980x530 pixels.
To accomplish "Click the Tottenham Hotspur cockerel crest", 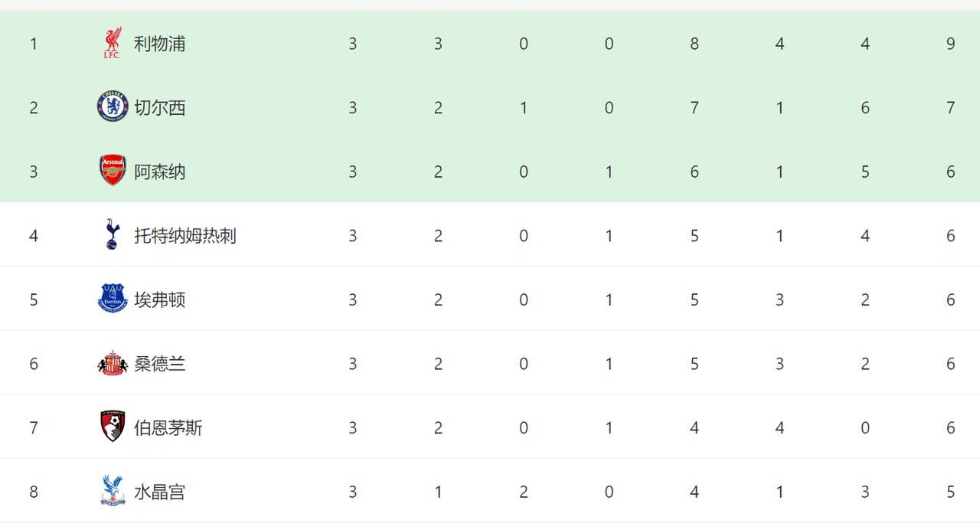I will (113, 235).
